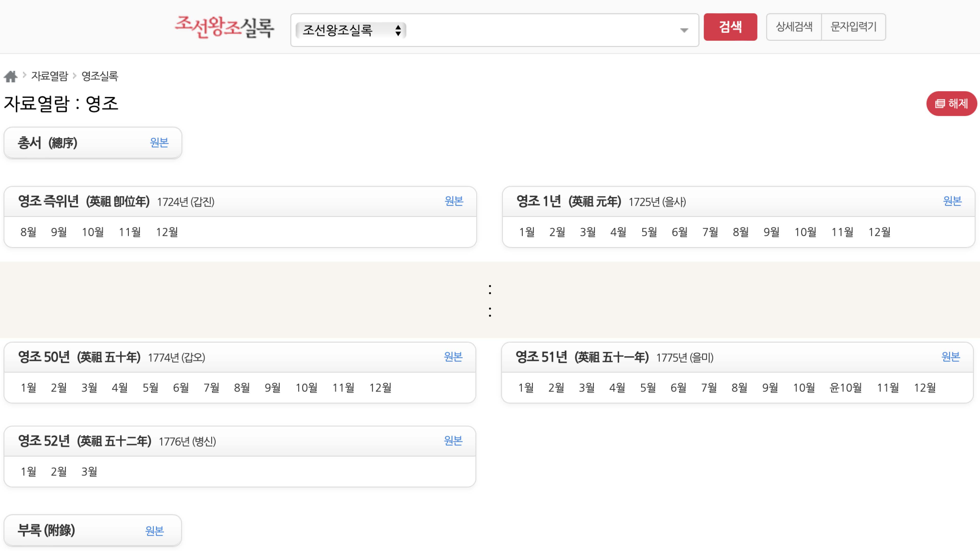
Task: Open 원본 for 총서 (總序)
Action: [159, 143]
